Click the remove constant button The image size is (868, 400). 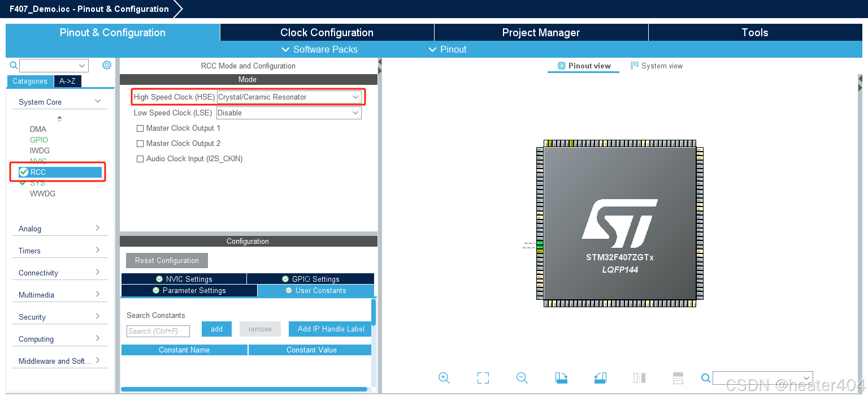pyautogui.click(x=260, y=329)
